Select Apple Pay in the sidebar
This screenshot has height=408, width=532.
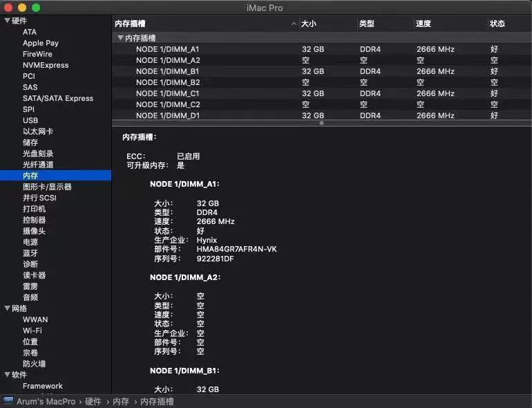41,43
